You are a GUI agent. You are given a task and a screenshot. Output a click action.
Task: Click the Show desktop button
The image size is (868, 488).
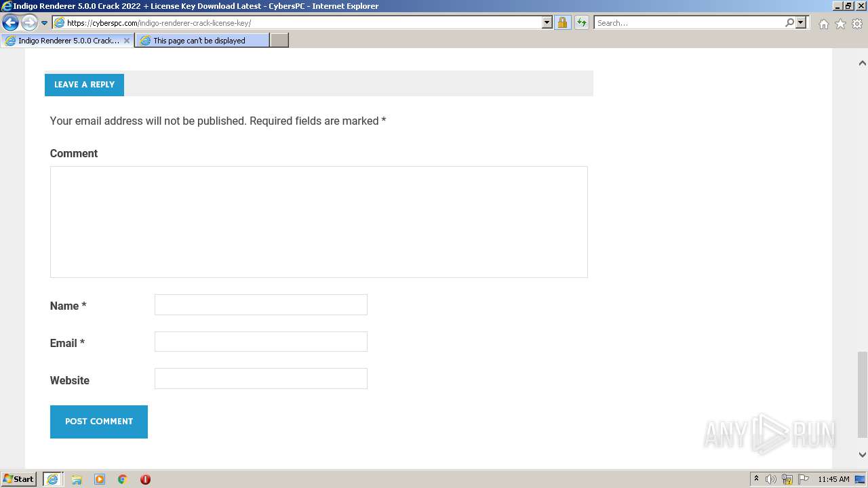click(861, 479)
